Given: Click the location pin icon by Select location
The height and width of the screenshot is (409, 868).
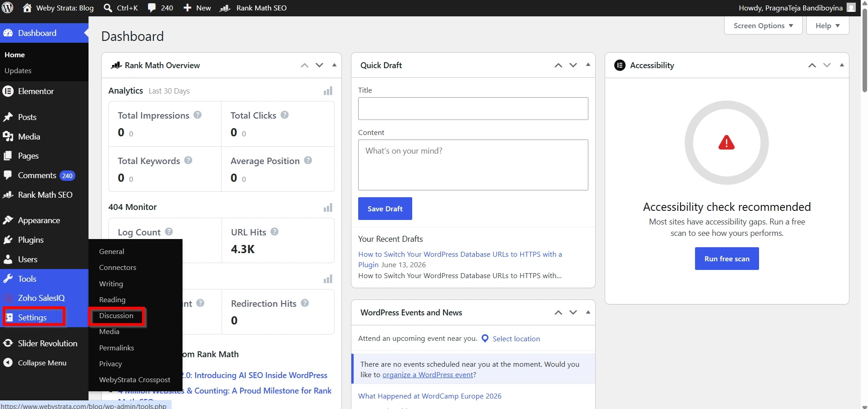Looking at the screenshot, I should click(x=485, y=339).
